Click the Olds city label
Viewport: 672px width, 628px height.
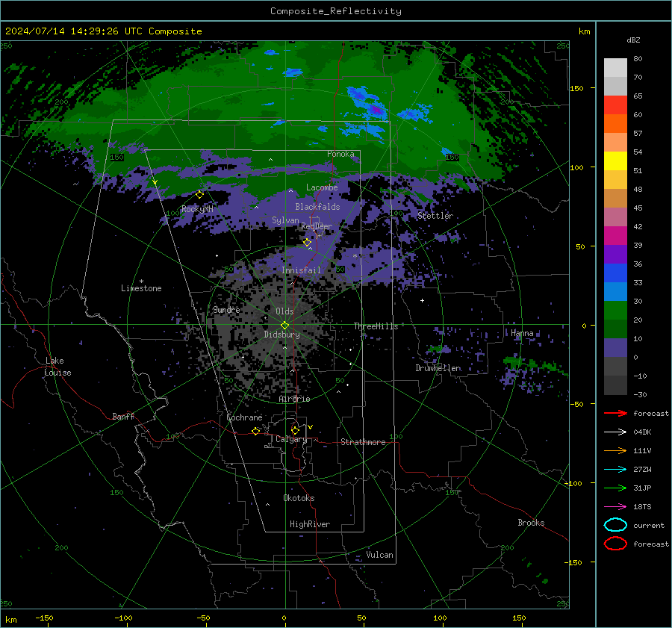click(x=284, y=311)
